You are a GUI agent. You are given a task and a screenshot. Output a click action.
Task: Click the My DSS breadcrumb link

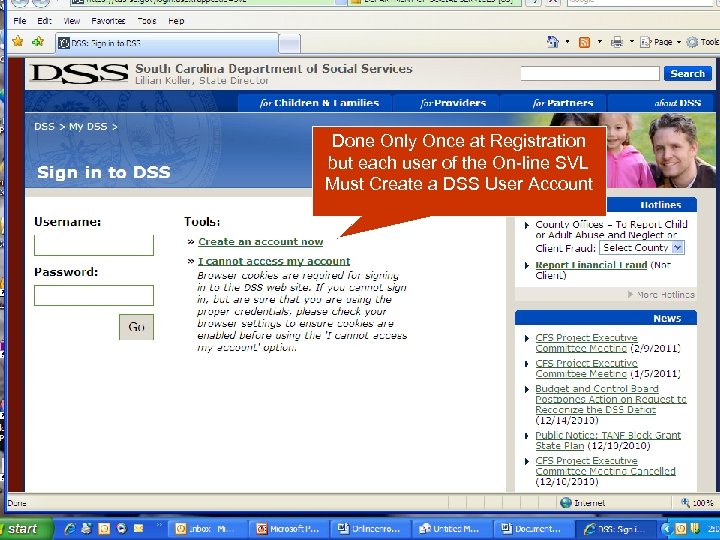[x=88, y=126]
